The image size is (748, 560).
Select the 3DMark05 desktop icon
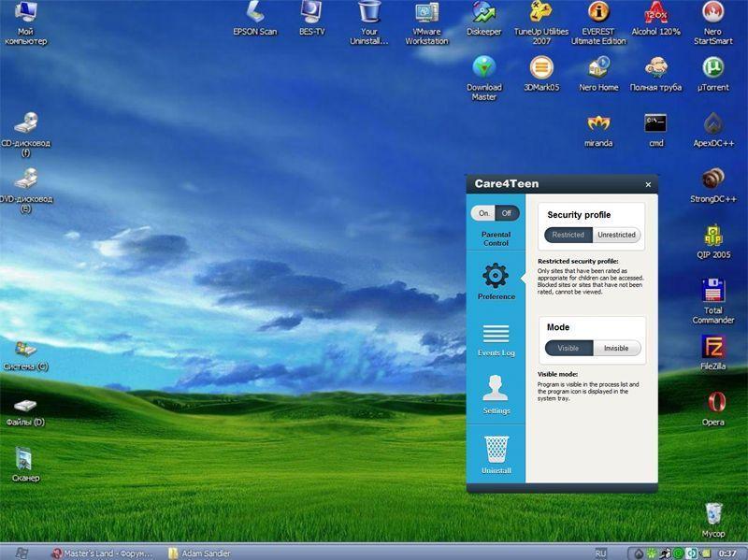point(541,74)
